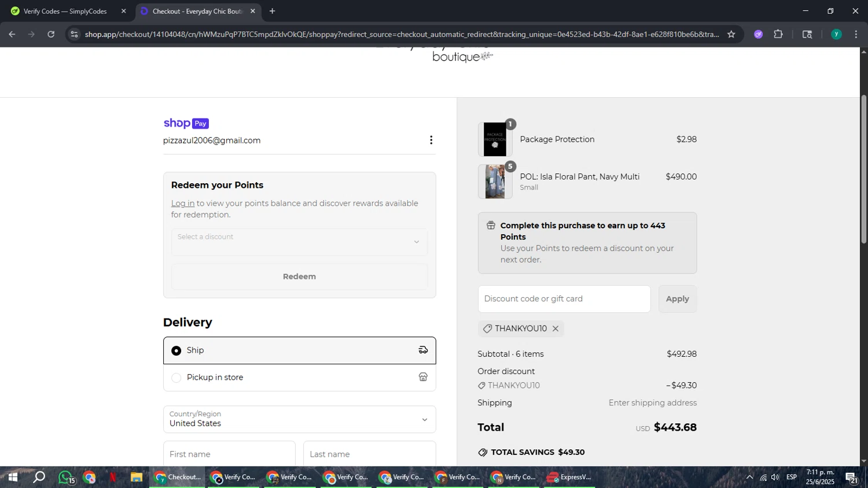868x488 pixels.
Task: Open Windows taskbar search
Action: [39, 477]
